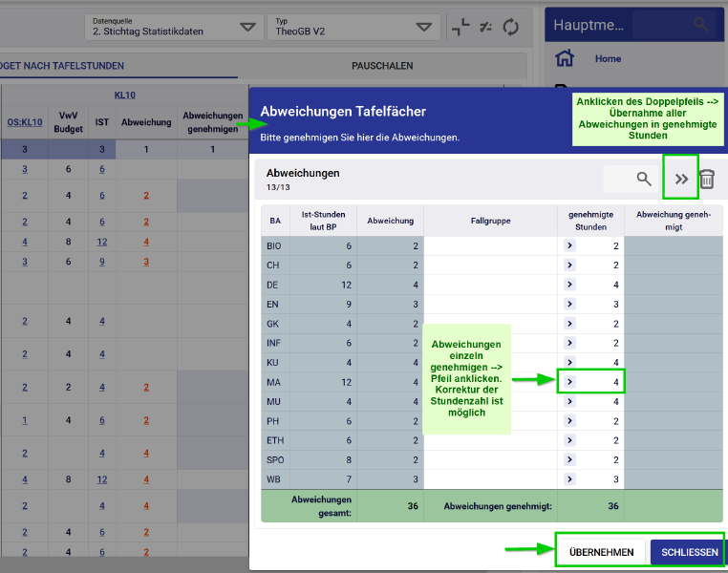Open the Datenquelle dropdown

click(x=174, y=27)
